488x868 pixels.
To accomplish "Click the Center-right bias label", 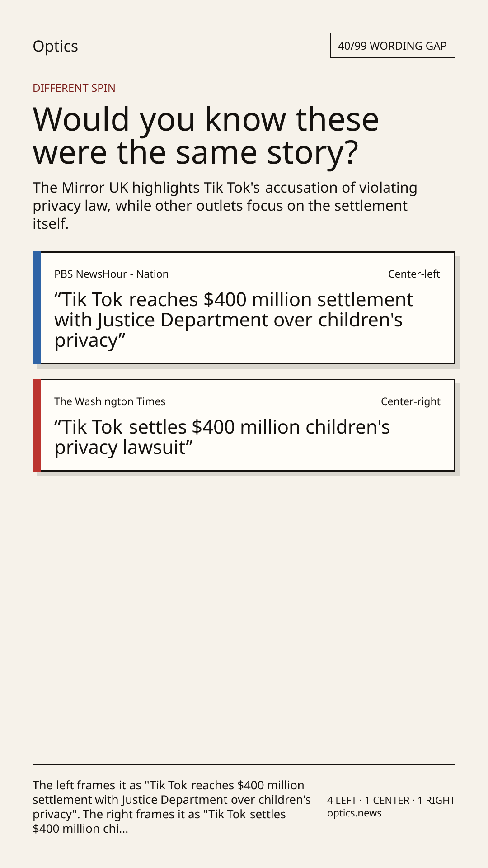I will click(410, 401).
